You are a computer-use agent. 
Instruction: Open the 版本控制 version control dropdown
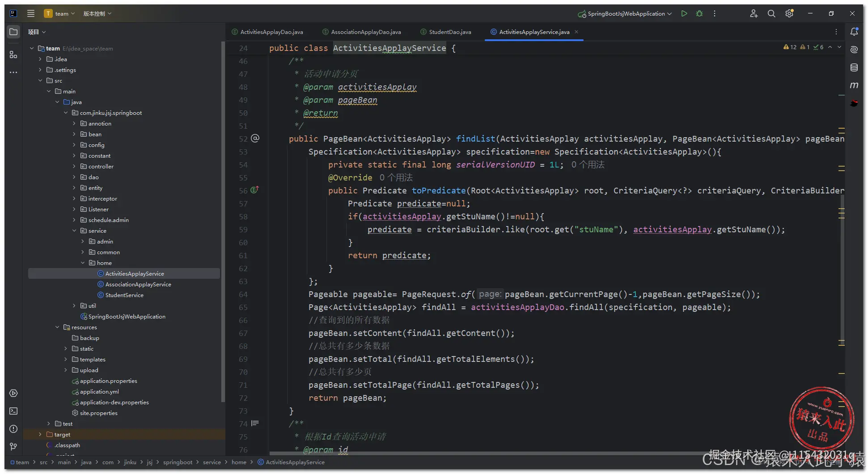pos(97,13)
